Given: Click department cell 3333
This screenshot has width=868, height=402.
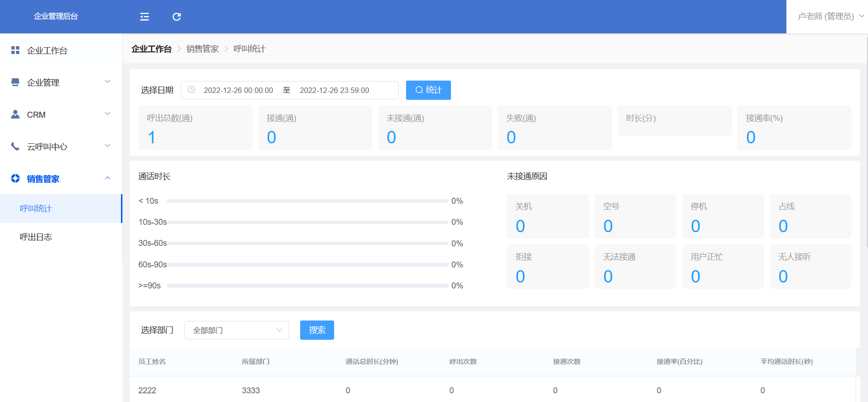Looking at the screenshot, I should tap(251, 391).
